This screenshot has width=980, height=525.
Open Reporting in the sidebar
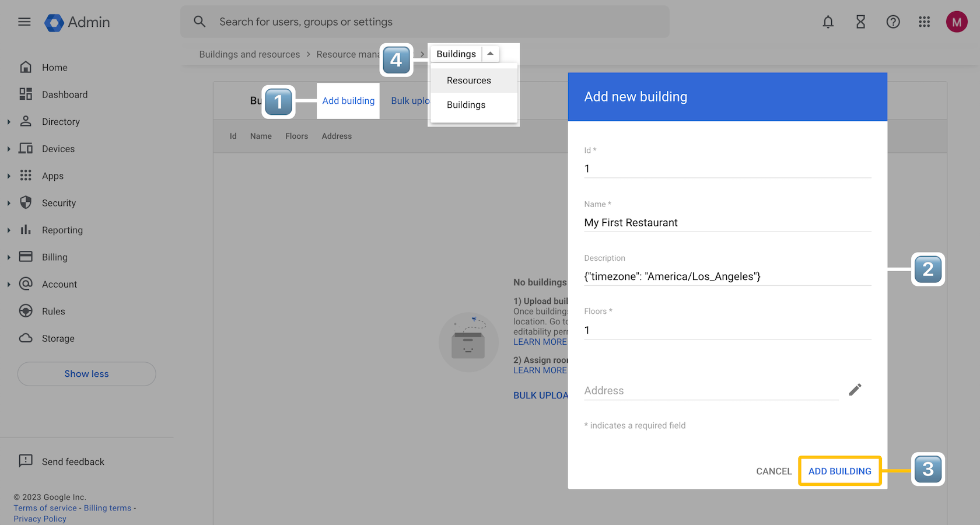(62, 230)
